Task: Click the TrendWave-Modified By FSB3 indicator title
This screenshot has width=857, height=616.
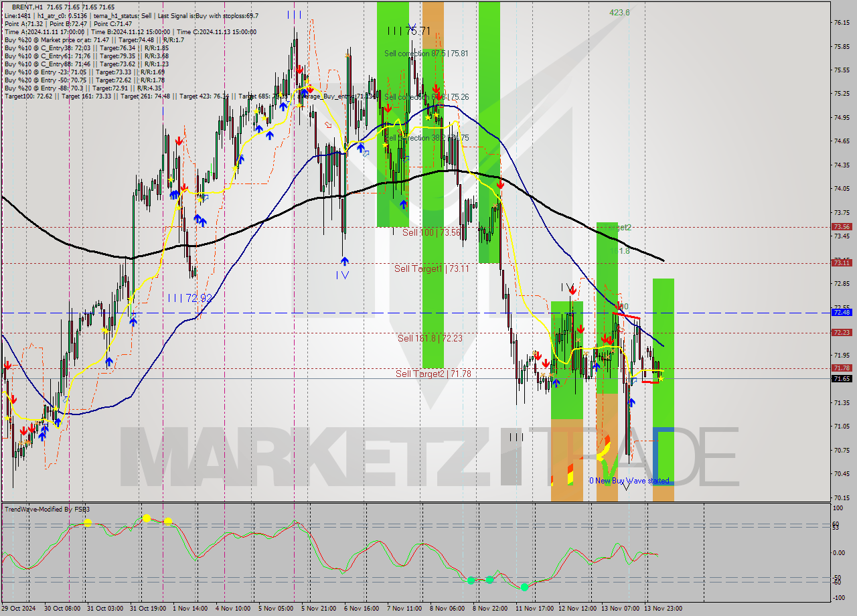Action: pos(47,510)
